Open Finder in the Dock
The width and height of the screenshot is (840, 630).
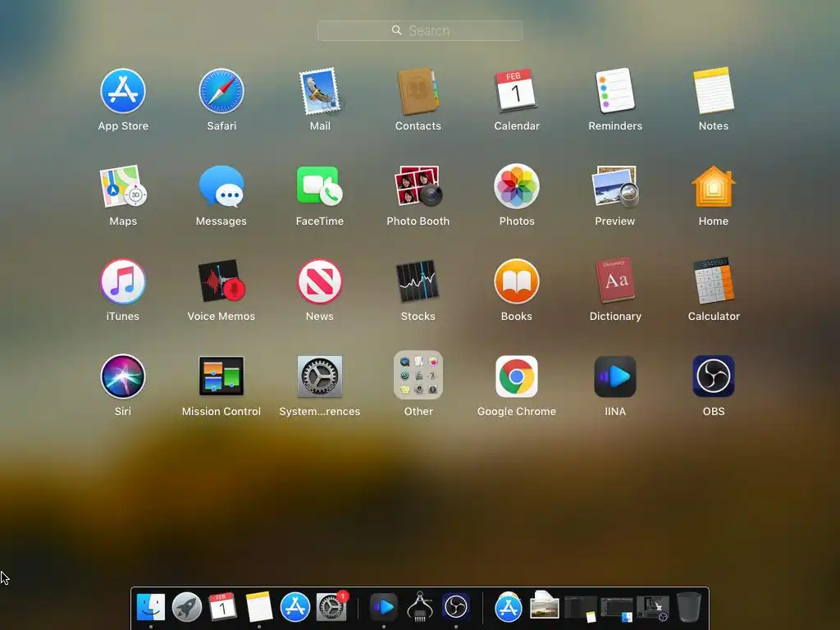tap(151, 606)
